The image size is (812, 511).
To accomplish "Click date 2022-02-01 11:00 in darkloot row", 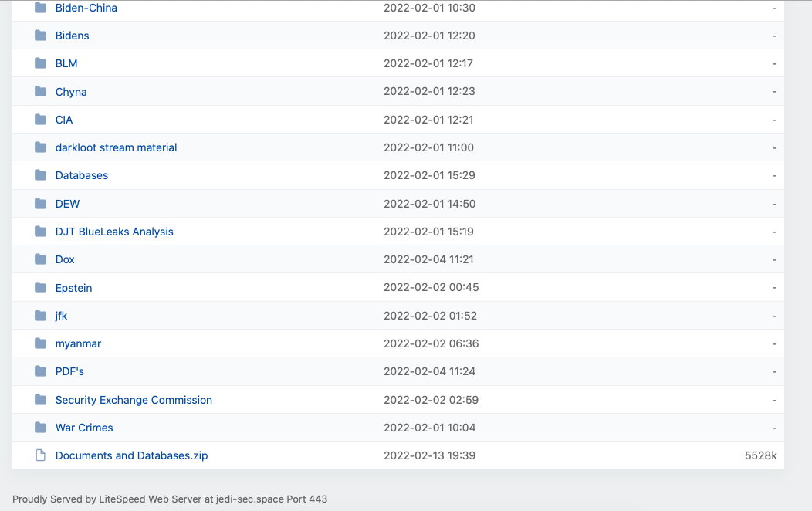I will tap(429, 147).
